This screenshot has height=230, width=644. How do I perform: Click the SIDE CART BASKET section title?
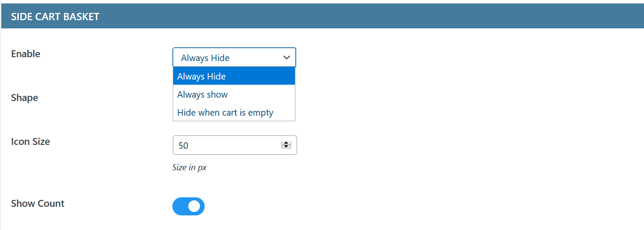click(x=55, y=17)
